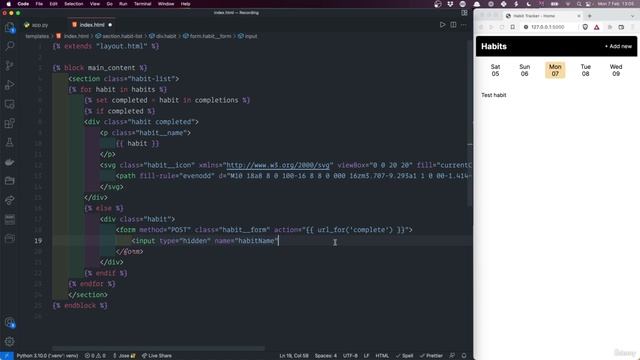640x360 pixels.
Task: Open the Source Control view
Action: click(9, 65)
